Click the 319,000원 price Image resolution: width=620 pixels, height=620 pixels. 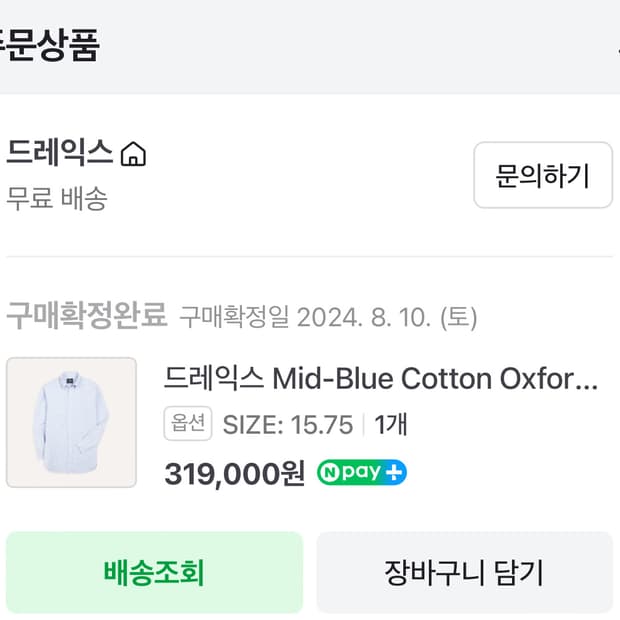click(x=234, y=473)
